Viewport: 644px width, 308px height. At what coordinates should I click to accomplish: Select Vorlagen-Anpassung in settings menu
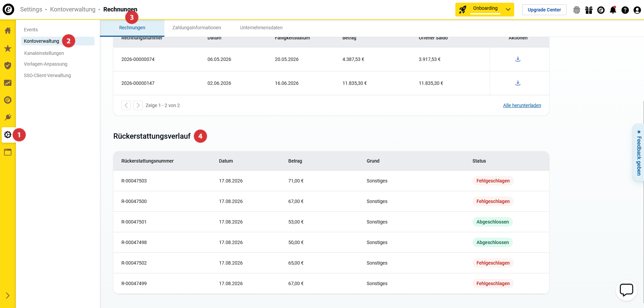click(x=45, y=64)
